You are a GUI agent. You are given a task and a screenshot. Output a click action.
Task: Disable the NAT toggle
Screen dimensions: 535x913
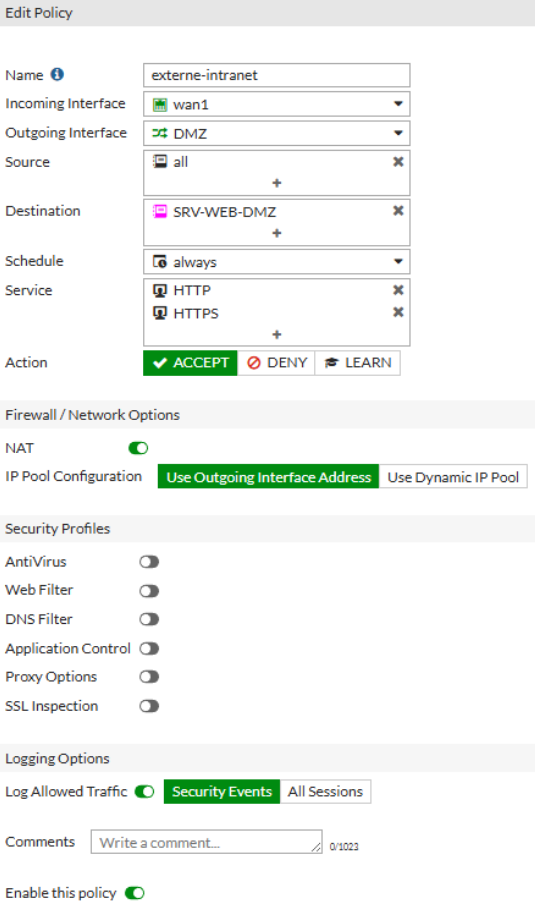point(139,448)
